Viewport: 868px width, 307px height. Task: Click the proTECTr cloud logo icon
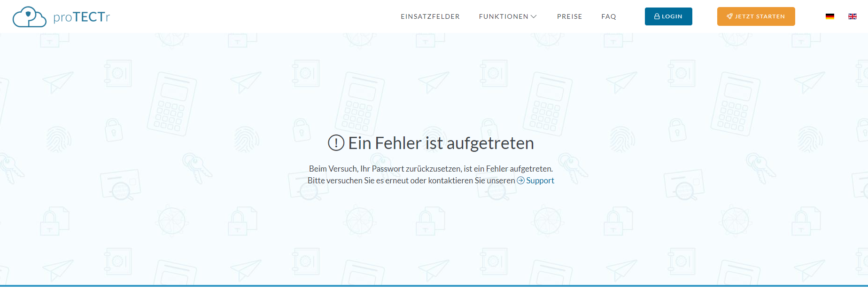tap(29, 17)
